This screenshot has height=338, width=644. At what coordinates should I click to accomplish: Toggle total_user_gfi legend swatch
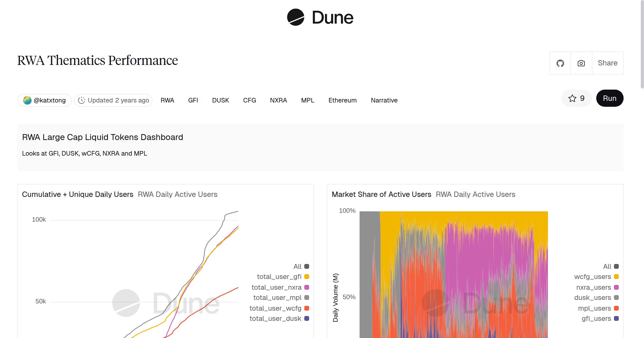307,277
